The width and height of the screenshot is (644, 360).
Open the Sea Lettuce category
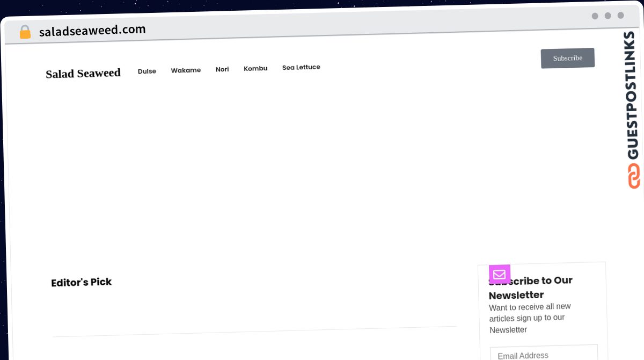click(301, 67)
